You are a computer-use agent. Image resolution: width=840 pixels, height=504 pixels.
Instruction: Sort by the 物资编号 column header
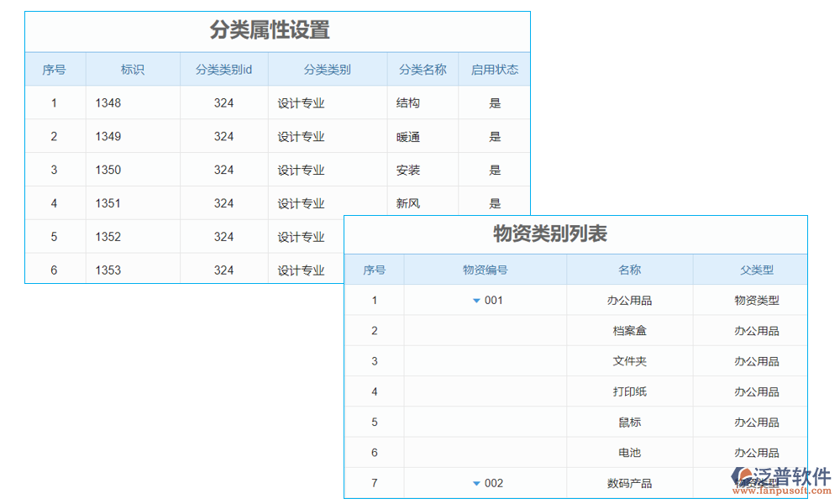[485, 269]
